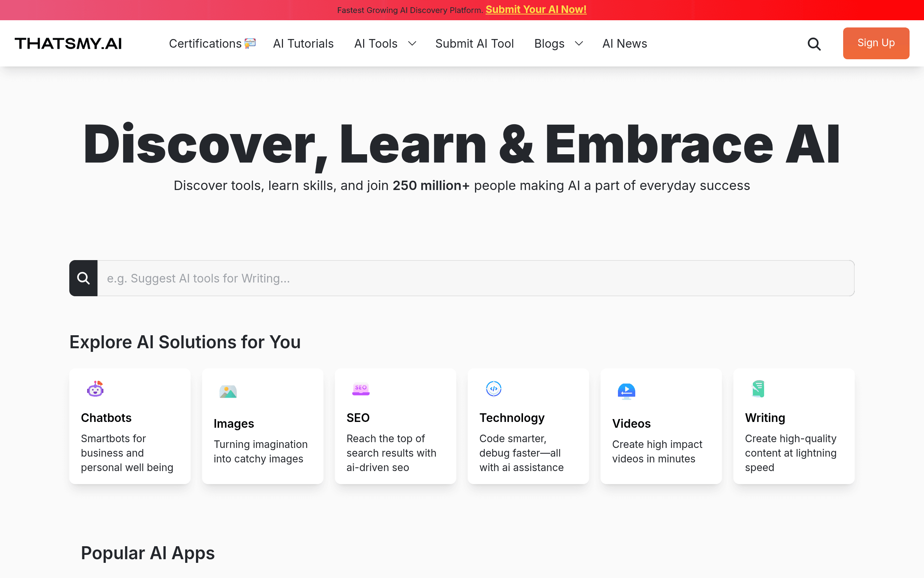Open the Writing category heading
Image resolution: width=924 pixels, height=578 pixels.
click(x=765, y=418)
